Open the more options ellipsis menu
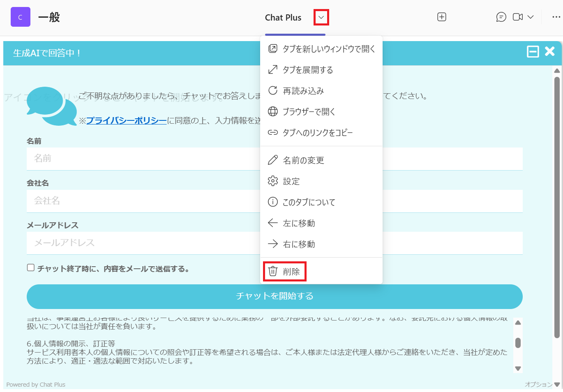The image size is (563, 392). [556, 17]
